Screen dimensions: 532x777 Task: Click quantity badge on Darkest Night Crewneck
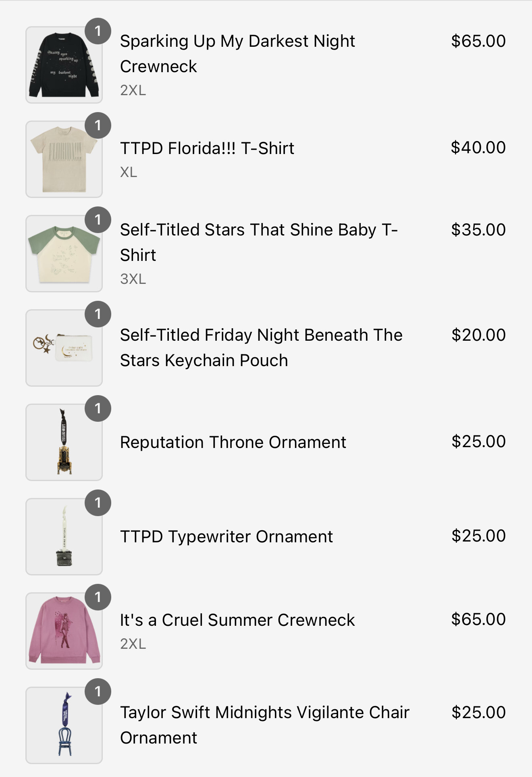(98, 31)
